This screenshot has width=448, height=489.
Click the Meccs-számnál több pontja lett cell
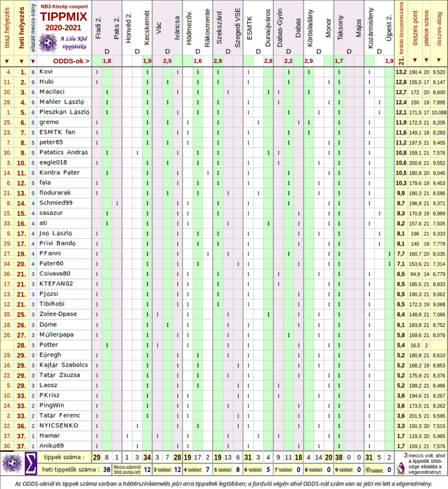[127, 469]
